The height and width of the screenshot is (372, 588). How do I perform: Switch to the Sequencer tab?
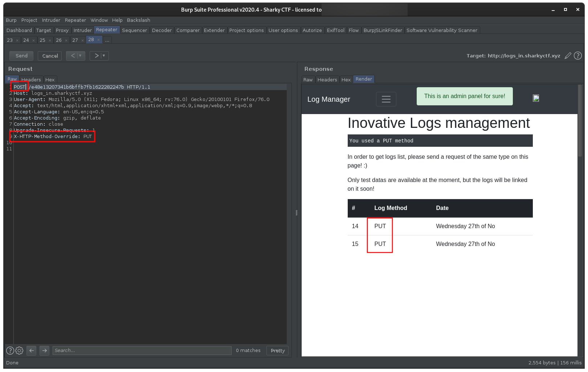[x=135, y=31]
